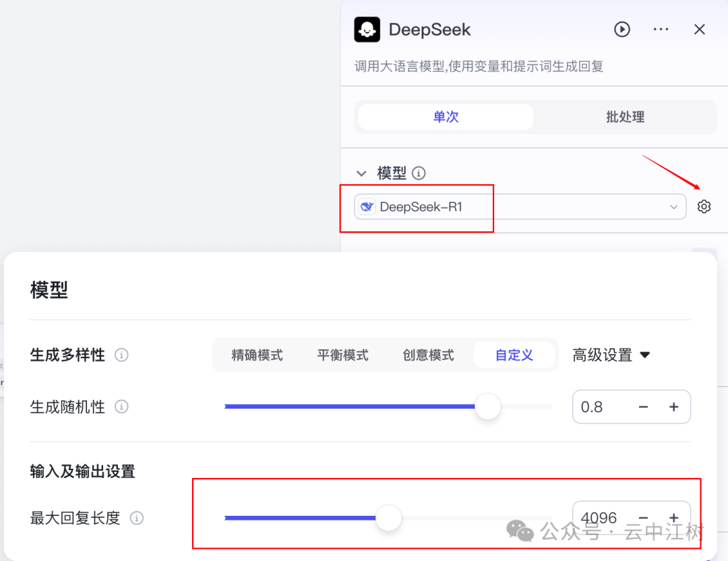728x561 pixels.
Task: Select 创意模式 diversity option
Action: [x=428, y=355]
